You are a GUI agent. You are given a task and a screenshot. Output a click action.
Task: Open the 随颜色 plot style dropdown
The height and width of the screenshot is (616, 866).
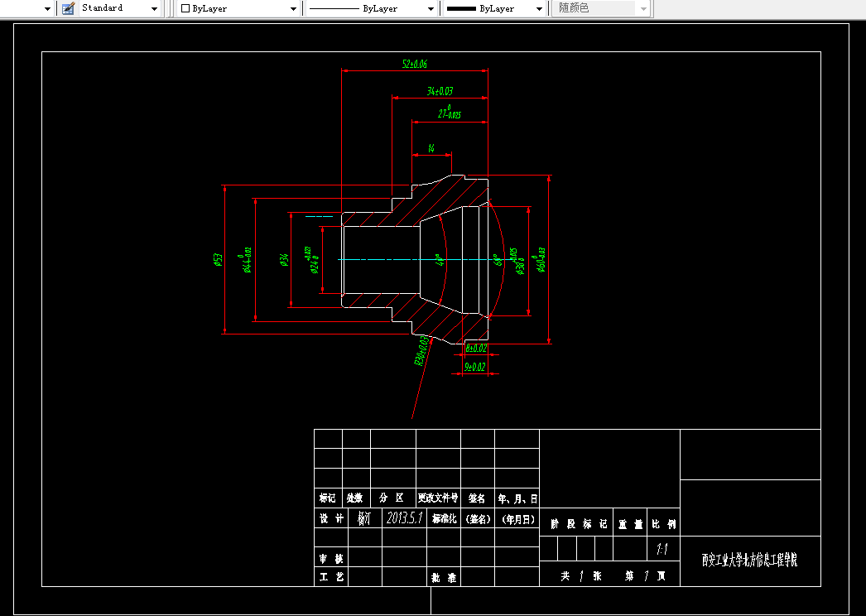pyautogui.click(x=643, y=9)
